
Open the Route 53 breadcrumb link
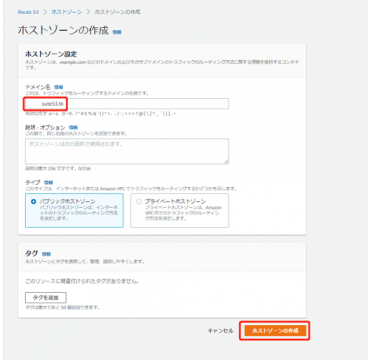[28, 12]
